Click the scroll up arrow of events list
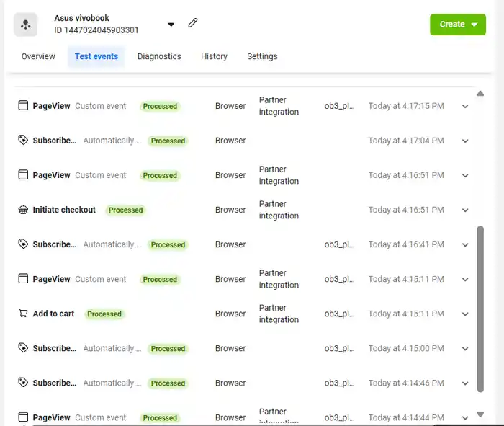This screenshot has height=426, width=504. (x=480, y=94)
